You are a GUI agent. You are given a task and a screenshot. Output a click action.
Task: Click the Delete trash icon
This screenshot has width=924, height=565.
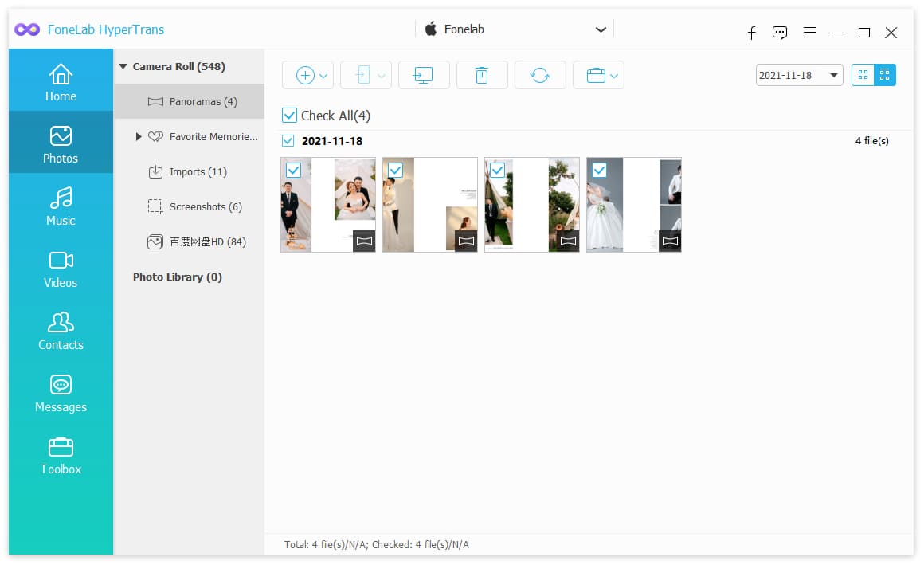click(x=482, y=76)
